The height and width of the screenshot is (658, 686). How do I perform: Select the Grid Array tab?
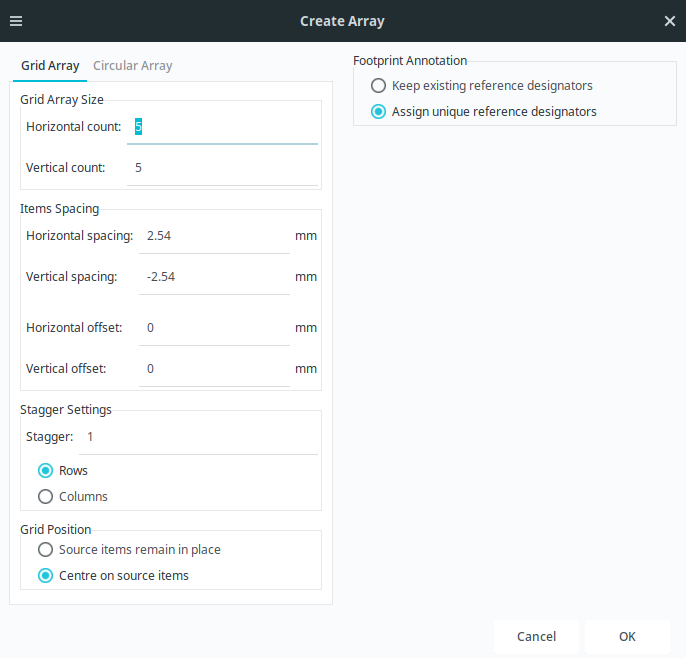pos(50,66)
